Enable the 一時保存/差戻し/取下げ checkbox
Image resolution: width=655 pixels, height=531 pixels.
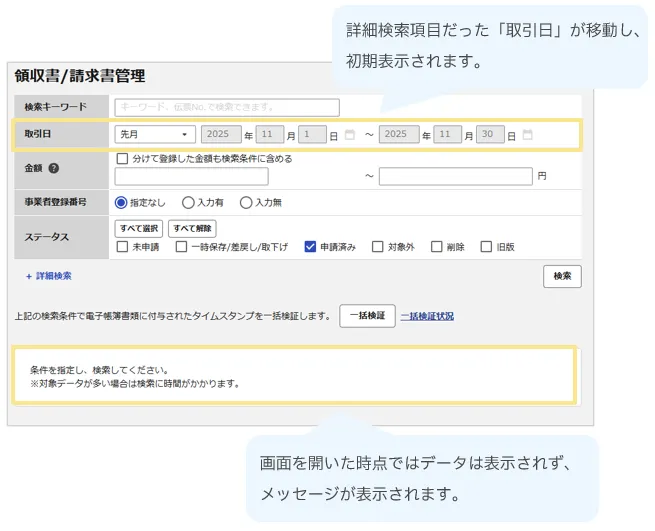coord(182,246)
